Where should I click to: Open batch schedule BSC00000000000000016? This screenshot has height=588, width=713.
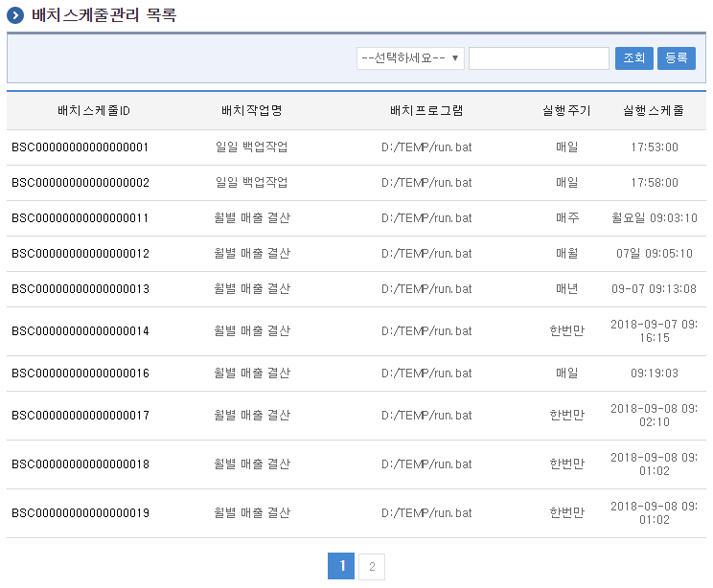tap(80, 373)
